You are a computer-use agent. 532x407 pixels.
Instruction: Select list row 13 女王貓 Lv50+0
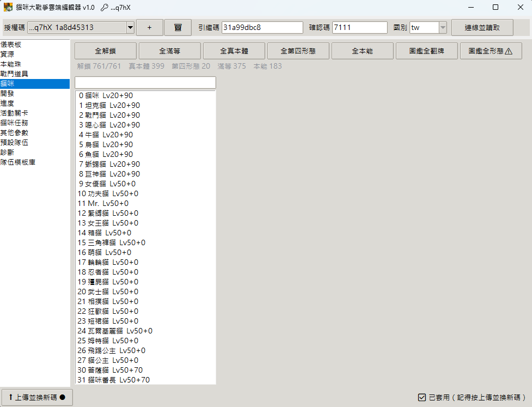click(145, 223)
